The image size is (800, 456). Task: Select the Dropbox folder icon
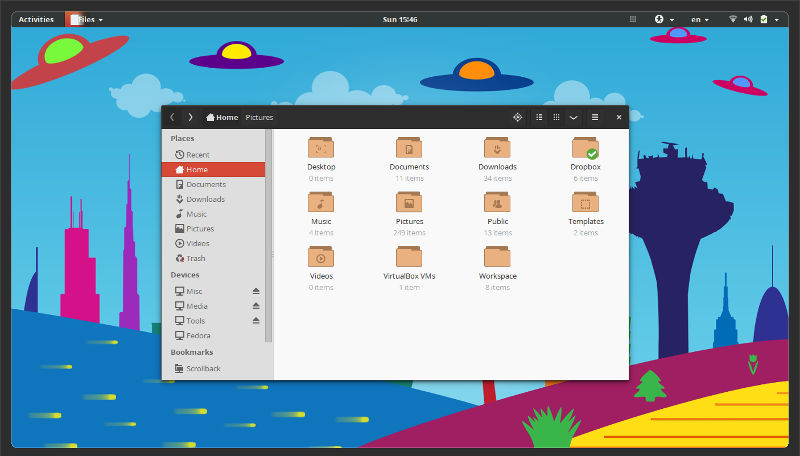pos(585,148)
